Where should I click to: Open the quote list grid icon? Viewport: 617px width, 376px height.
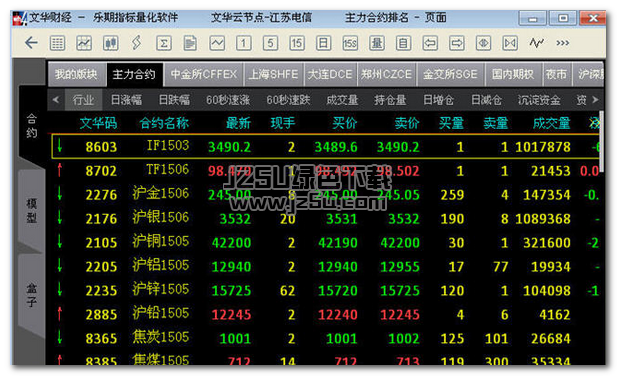[57, 43]
